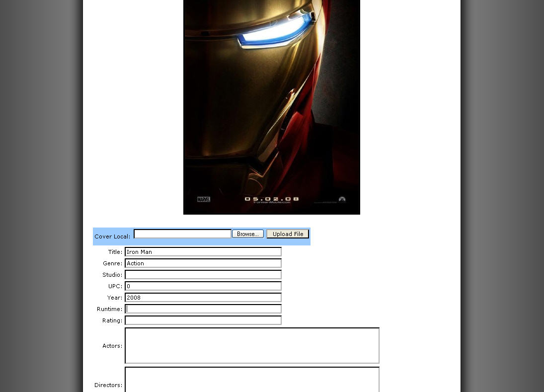Image resolution: width=544 pixels, height=392 pixels.
Task: Click the "Genre:" label text
Action: click(113, 263)
